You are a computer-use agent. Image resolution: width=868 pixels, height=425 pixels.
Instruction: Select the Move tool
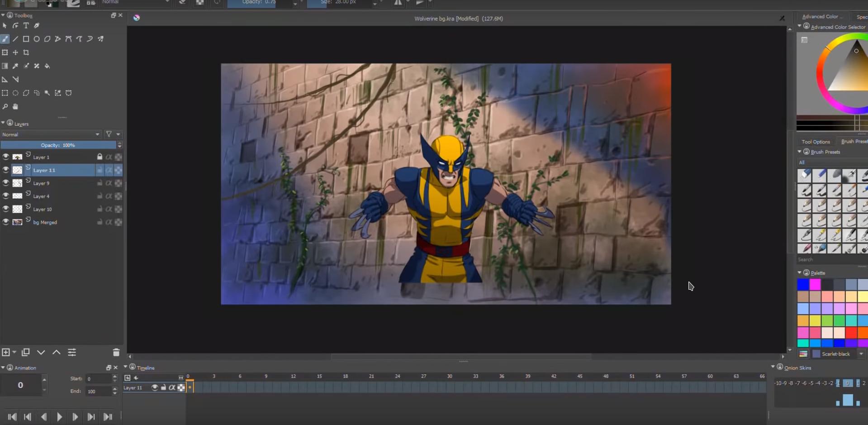(x=15, y=53)
